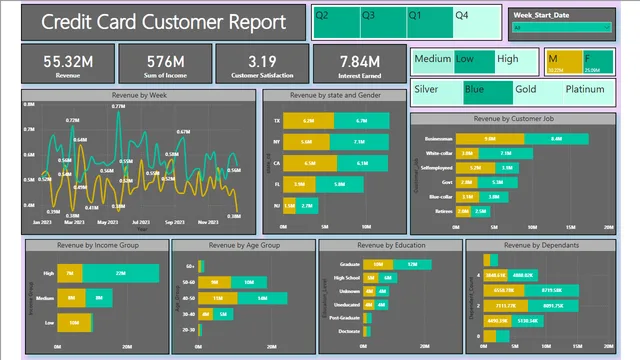640x360 pixels.
Task: Select the Revenue by Week chart title
Action: (x=139, y=95)
